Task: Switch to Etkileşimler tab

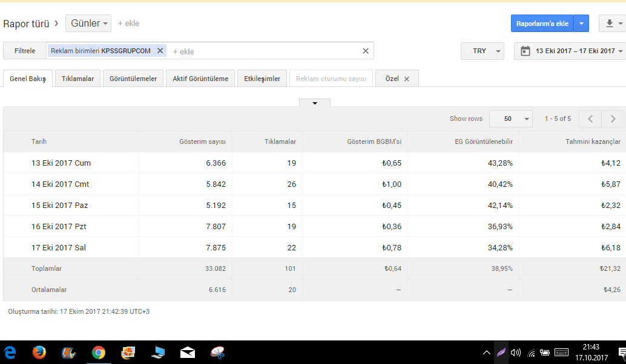Action: [262, 79]
